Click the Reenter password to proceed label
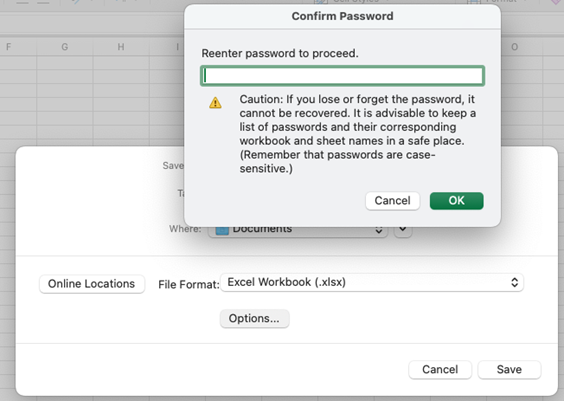This screenshot has width=564, height=401. point(280,53)
